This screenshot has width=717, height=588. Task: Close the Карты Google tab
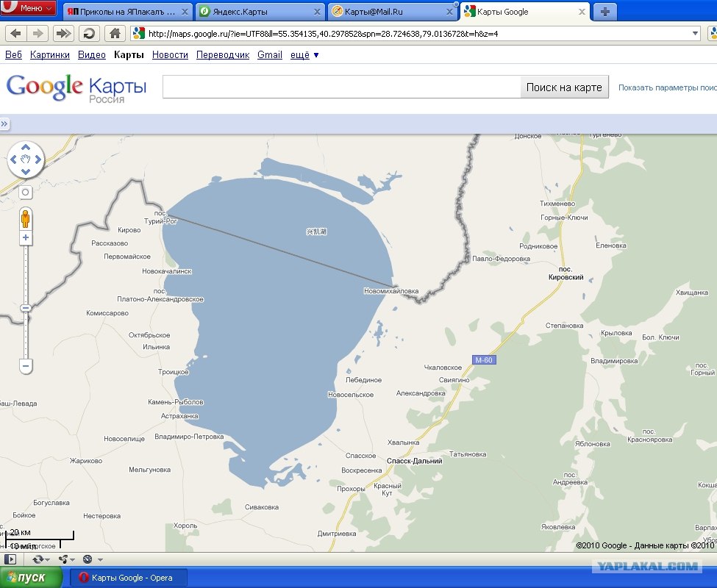tap(582, 12)
